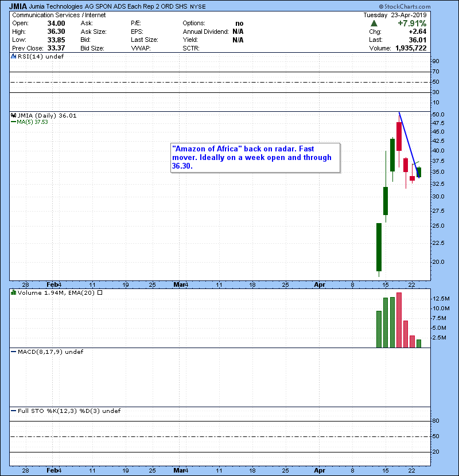Click the Full STO blue line legend
The image size is (459, 476).
13,411
